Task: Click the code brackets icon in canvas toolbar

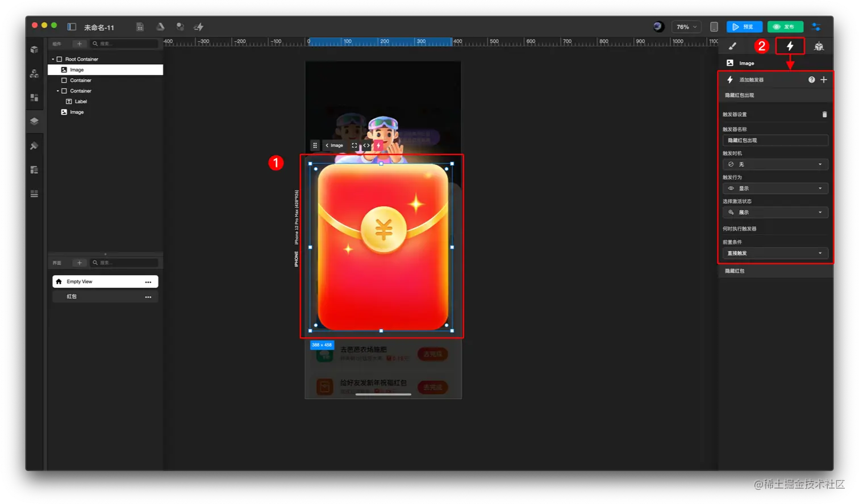Action: click(366, 145)
